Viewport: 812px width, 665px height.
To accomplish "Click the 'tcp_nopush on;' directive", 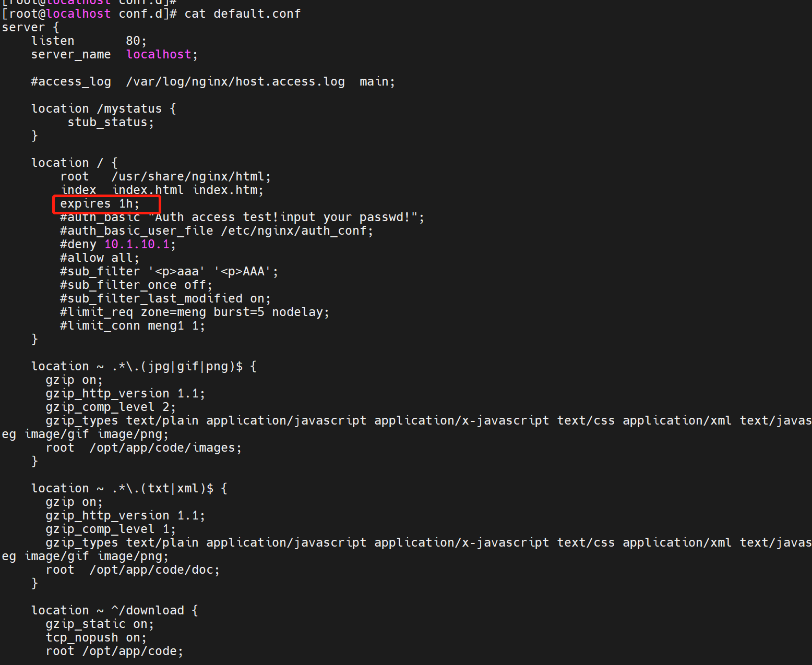I will [x=96, y=637].
